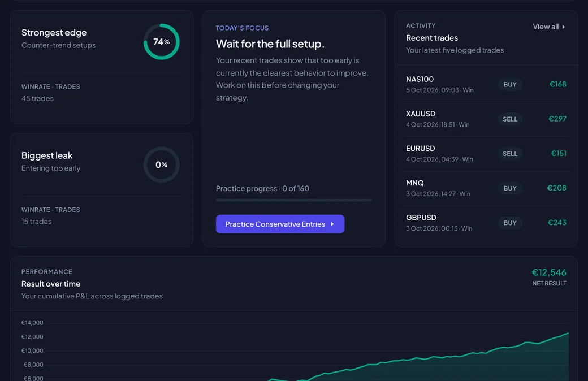Click the Result over time heading
The height and width of the screenshot is (381, 588).
[51, 284]
